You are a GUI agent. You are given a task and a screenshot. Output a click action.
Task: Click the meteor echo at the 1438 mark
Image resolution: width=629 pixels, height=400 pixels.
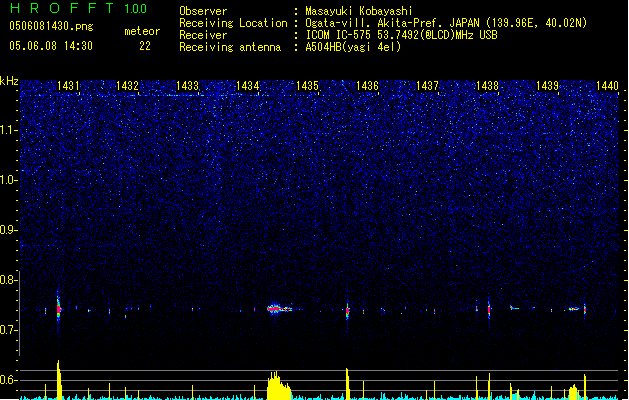pyautogui.click(x=489, y=309)
